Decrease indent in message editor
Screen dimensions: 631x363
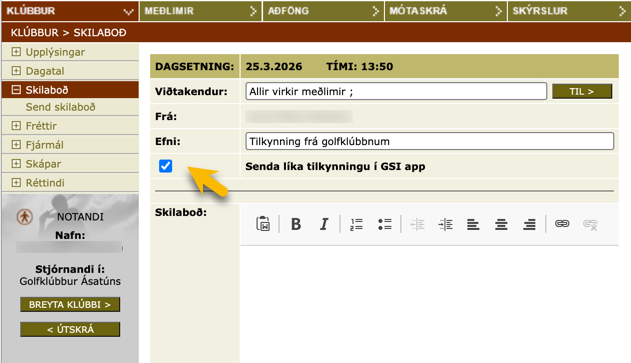[417, 224]
